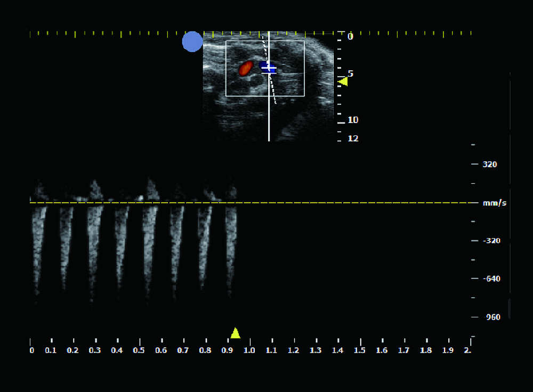Image resolution: width=533 pixels, height=392 pixels.
Task: Click the red-orange color flow vessel
Action: coord(246,68)
